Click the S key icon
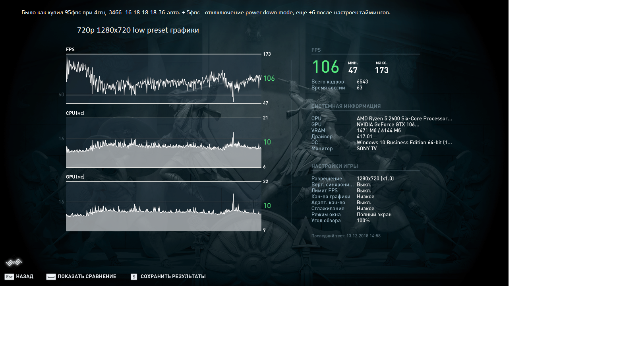 point(134,277)
